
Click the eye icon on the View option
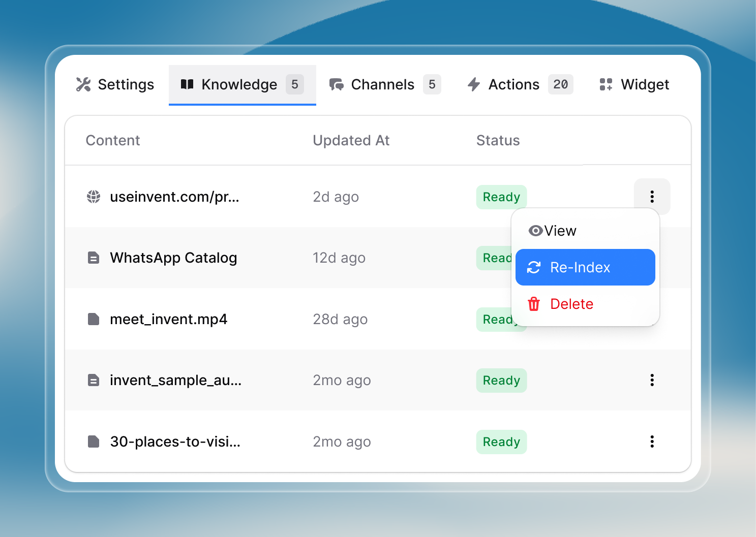click(535, 231)
